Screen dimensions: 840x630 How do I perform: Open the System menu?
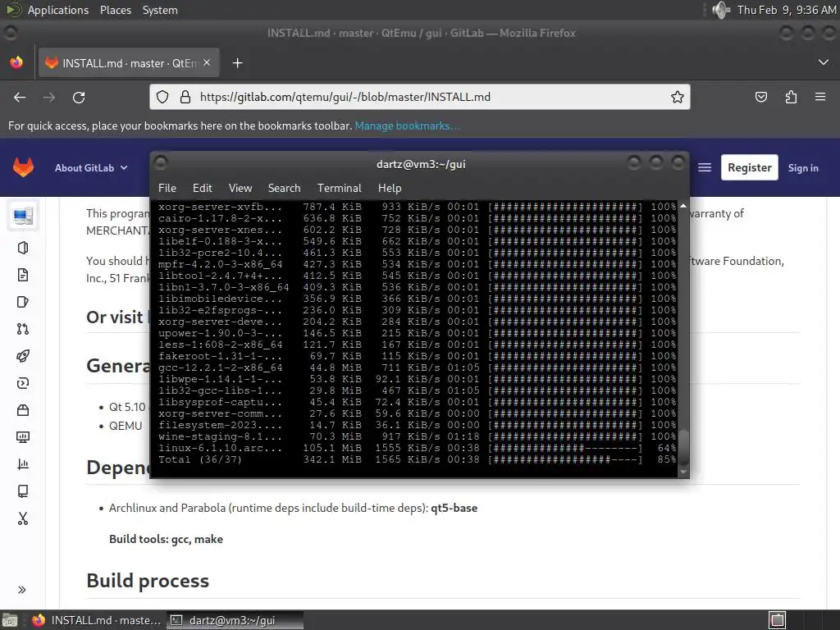(160, 10)
